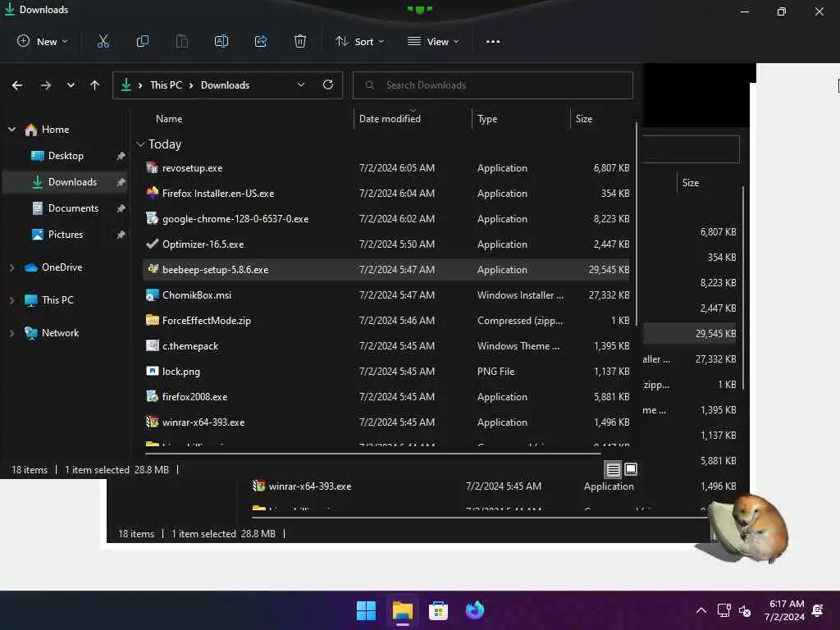Click the vertical scrollbar of file list
Viewport: 840px width, 630px height.
[636, 224]
